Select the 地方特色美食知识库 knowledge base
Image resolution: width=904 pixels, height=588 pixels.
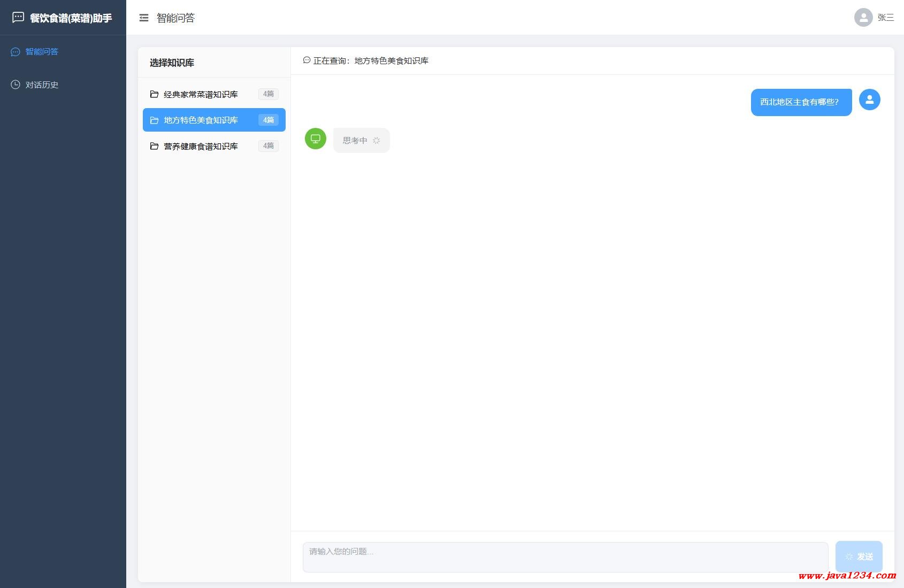pyautogui.click(x=201, y=120)
